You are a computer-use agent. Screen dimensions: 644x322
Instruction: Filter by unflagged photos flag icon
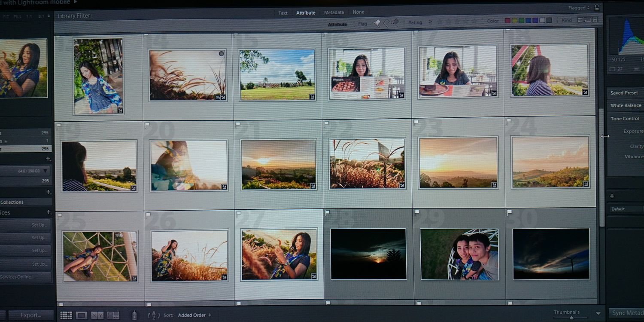386,23
